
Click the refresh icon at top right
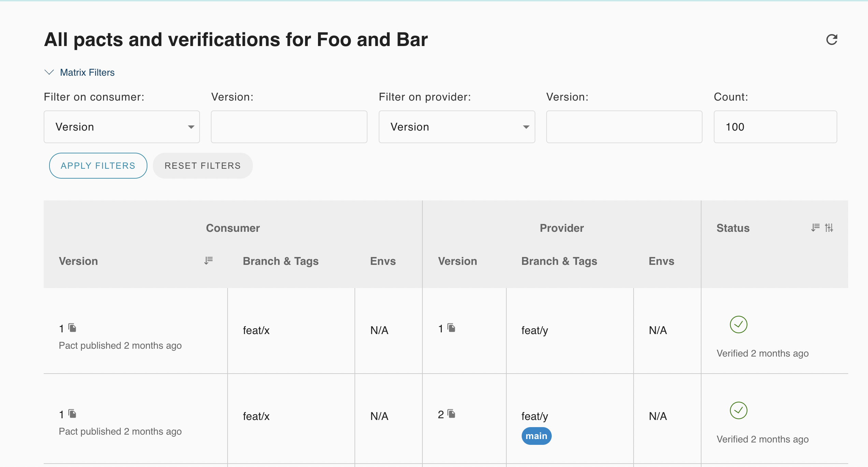click(x=831, y=40)
